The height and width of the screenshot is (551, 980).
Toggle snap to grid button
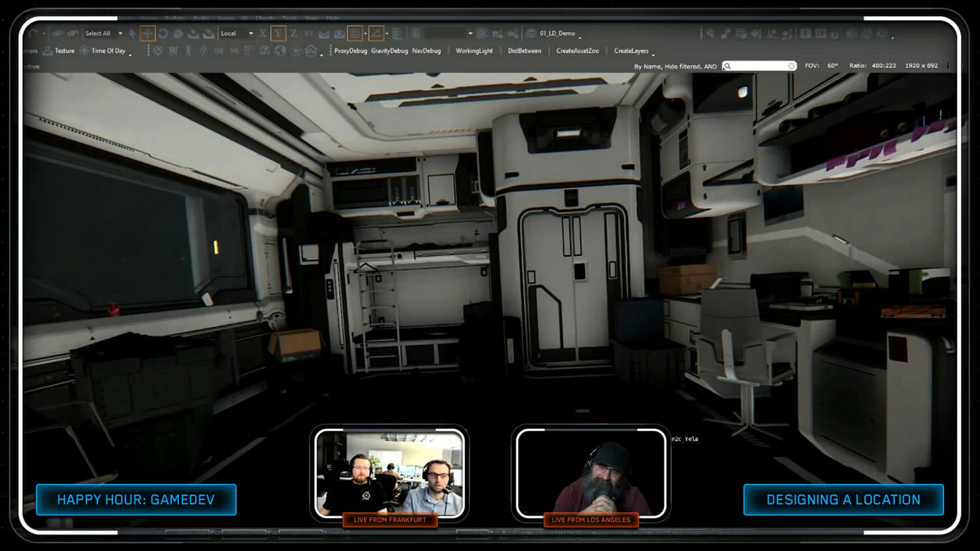pos(355,33)
